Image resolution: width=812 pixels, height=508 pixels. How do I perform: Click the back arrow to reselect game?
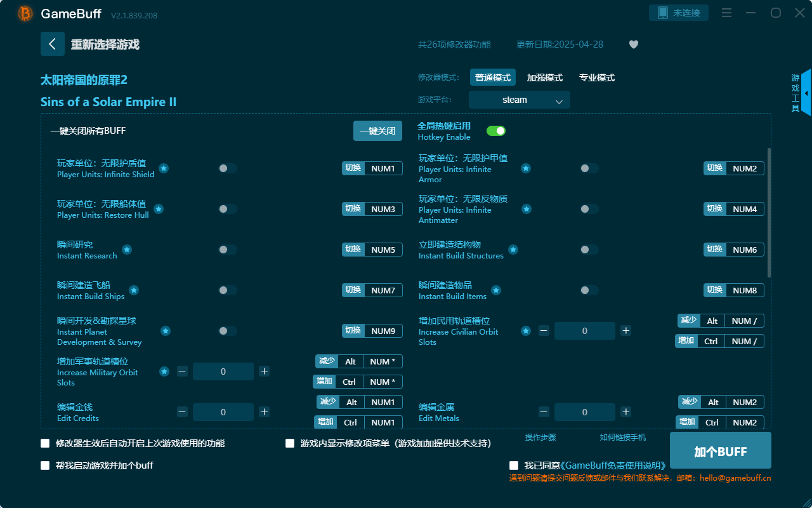(x=53, y=43)
